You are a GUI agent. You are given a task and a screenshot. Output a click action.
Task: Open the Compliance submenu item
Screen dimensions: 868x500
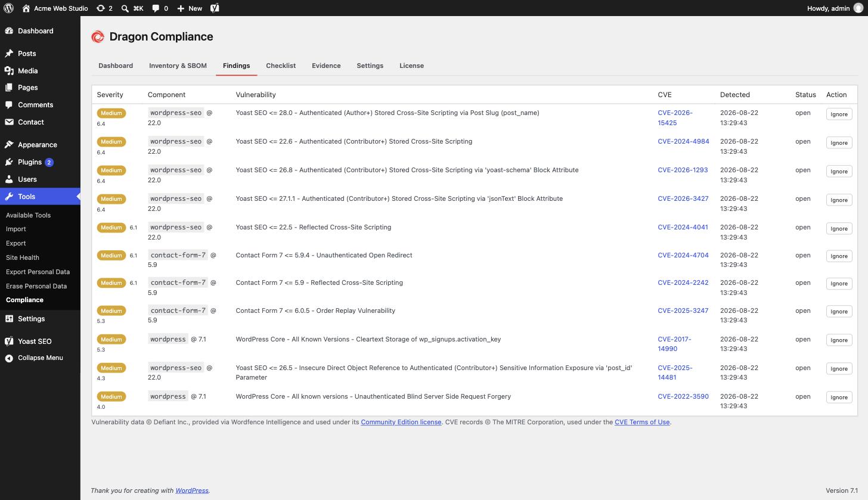(24, 300)
